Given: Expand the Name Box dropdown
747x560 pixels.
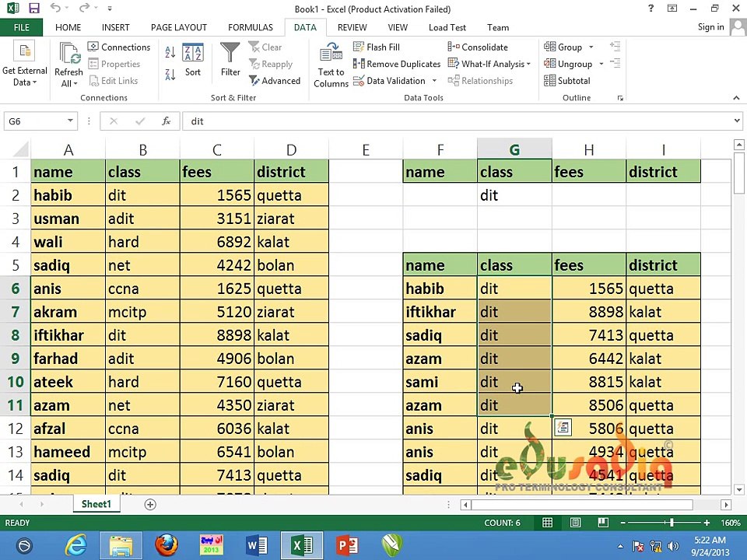Looking at the screenshot, I should pos(70,121).
